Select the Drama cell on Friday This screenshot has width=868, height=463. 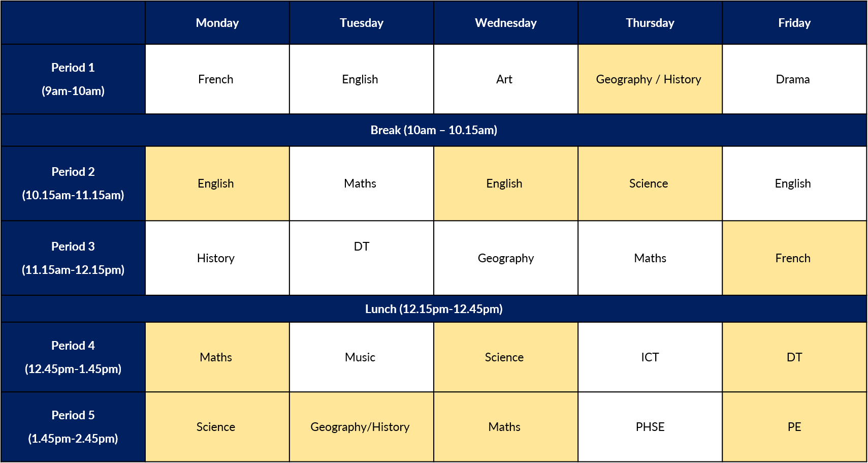pos(794,79)
